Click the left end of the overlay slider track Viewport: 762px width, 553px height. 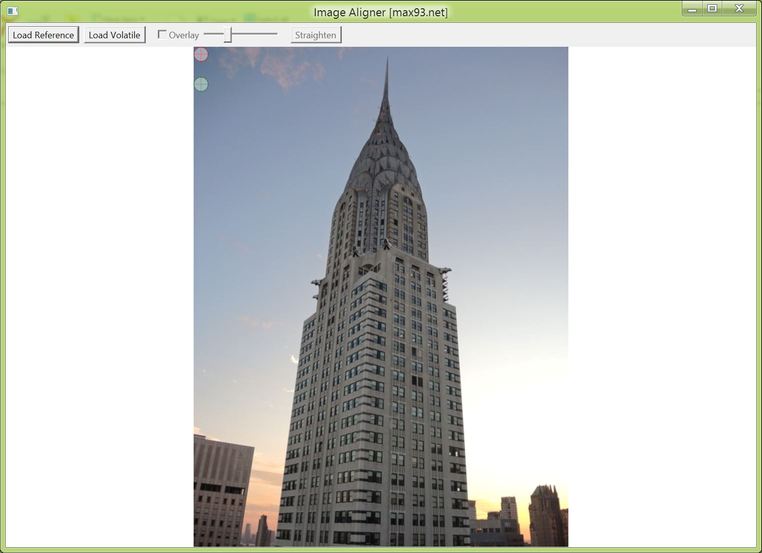tap(207, 35)
